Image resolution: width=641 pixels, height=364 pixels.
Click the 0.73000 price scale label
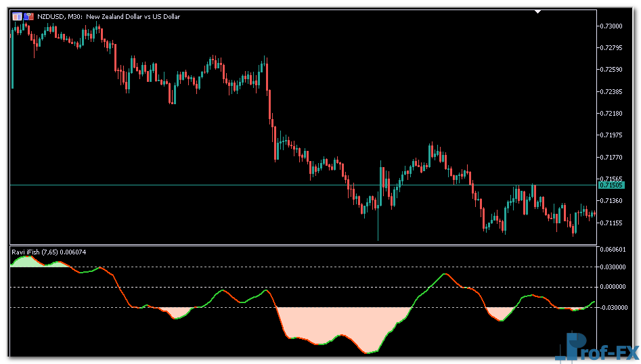pos(611,26)
